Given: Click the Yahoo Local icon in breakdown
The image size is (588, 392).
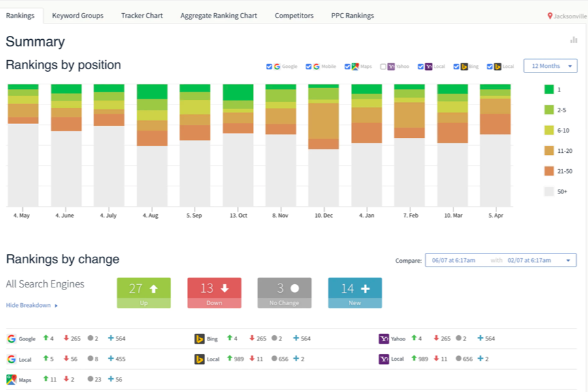Looking at the screenshot, I should (x=384, y=359).
